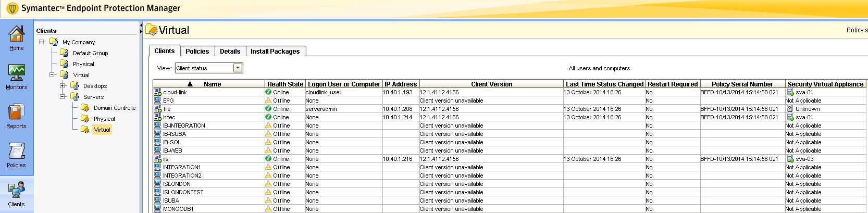Select the highlighted Virtual subgroup under Servers
Viewport: 868px width, 213px height.
click(102, 130)
